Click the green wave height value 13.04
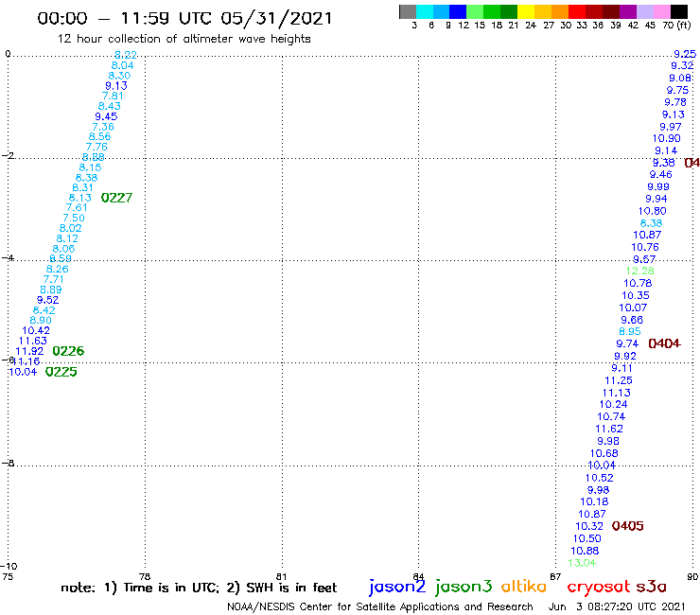 [582, 563]
